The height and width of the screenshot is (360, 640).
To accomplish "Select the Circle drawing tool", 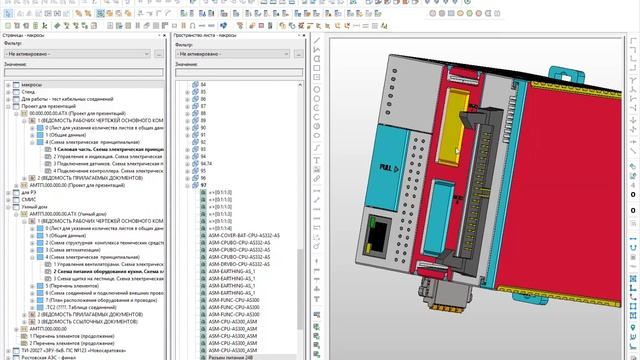I will tap(317, 89).
